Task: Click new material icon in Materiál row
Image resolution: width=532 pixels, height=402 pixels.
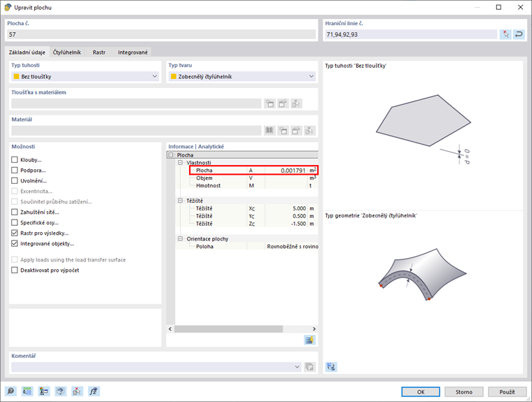Action: tap(283, 131)
